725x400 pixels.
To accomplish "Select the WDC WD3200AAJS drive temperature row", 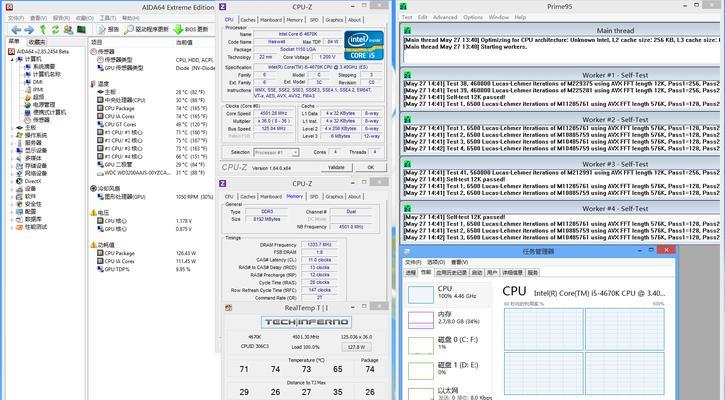I will 152,173.
